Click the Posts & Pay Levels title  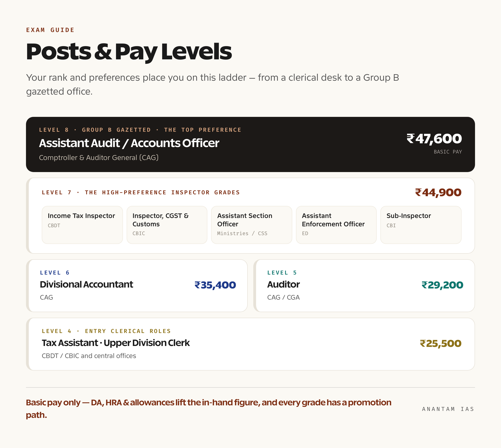[x=129, y=52]
